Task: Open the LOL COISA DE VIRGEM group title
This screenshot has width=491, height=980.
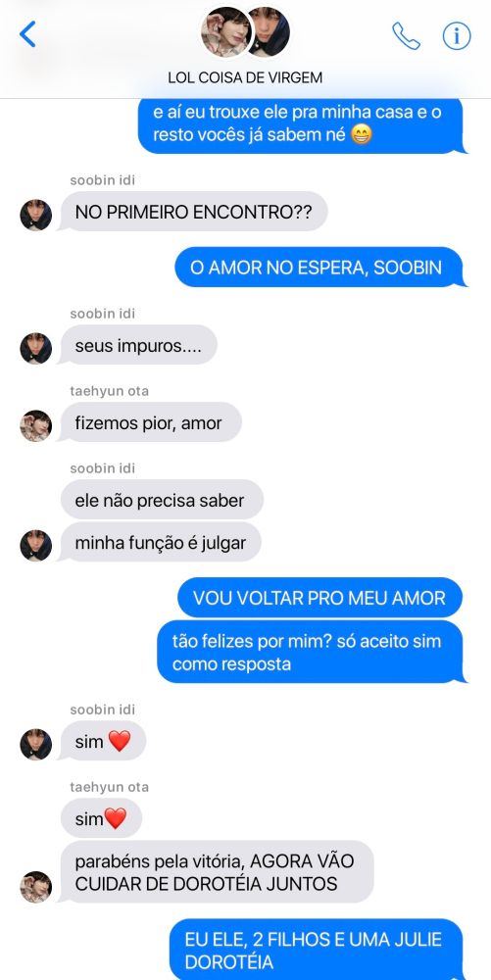Action: pos(245,78)
